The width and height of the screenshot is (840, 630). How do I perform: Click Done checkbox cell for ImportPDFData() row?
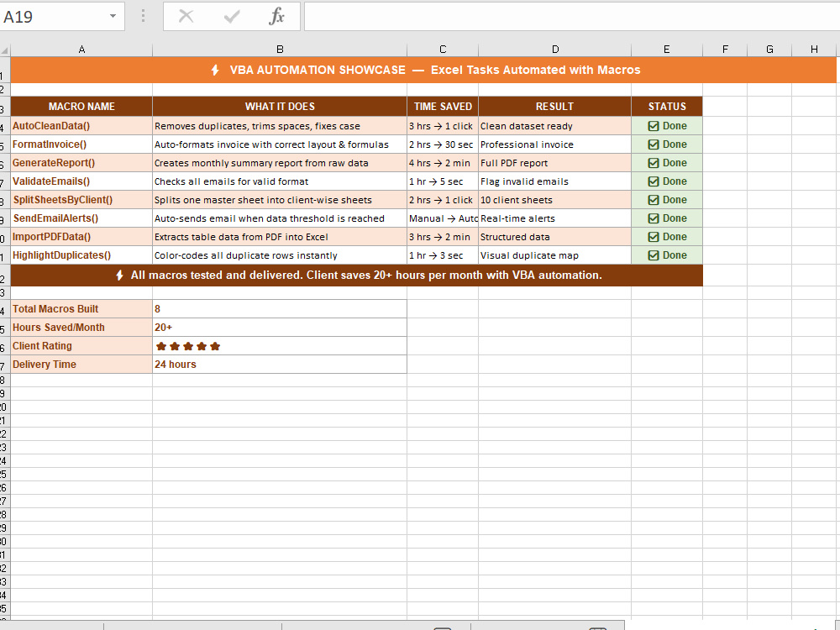pos(667,237)
